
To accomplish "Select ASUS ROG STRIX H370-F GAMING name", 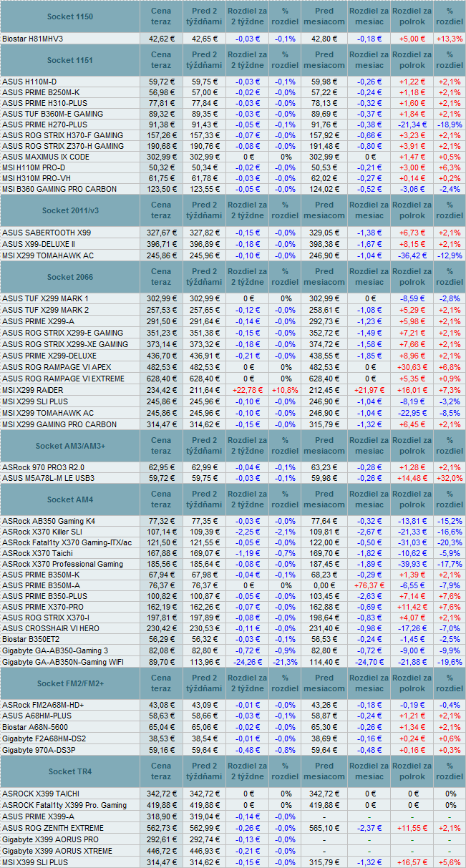I will coord(63,135).
